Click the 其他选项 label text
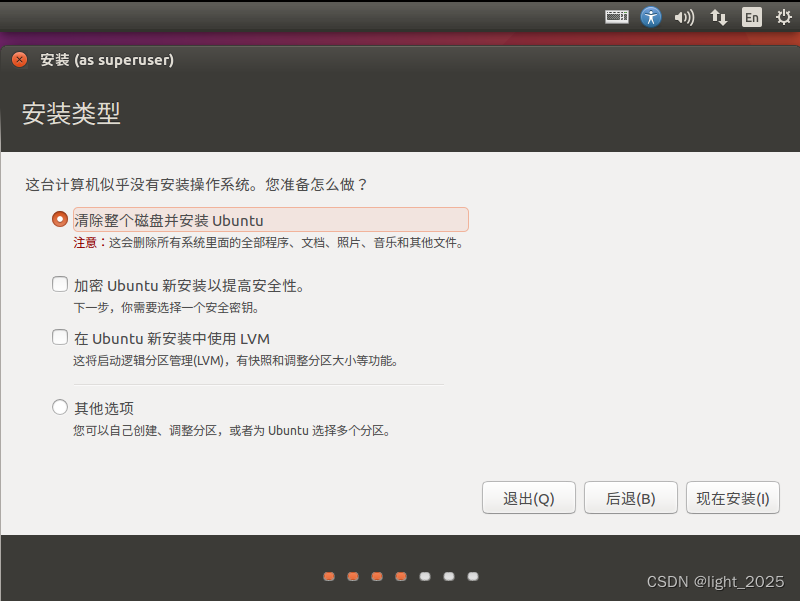The width and height of the screenshot is (800, 601). [104, 408]
